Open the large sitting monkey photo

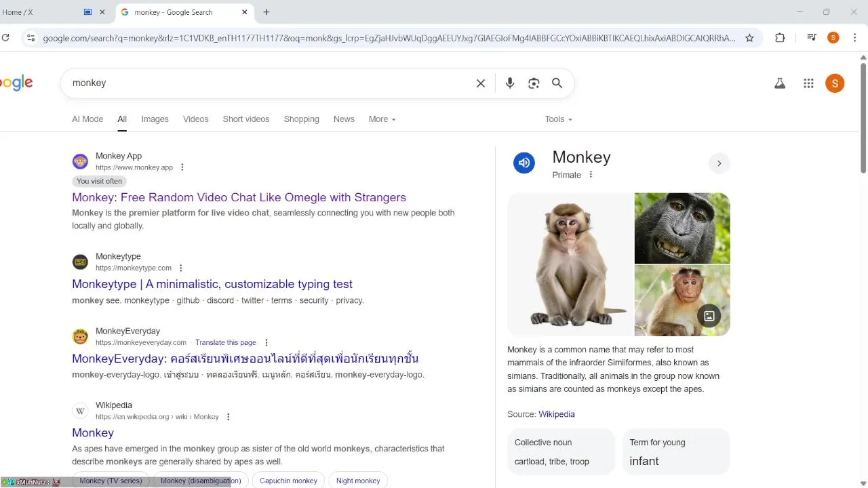570,264
